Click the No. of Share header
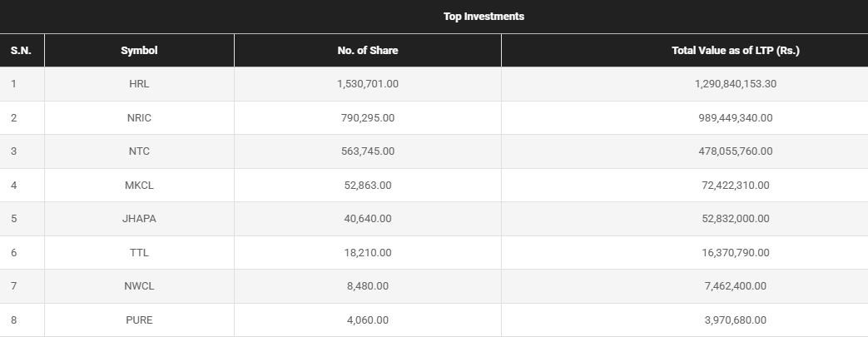 coord(367,51)
